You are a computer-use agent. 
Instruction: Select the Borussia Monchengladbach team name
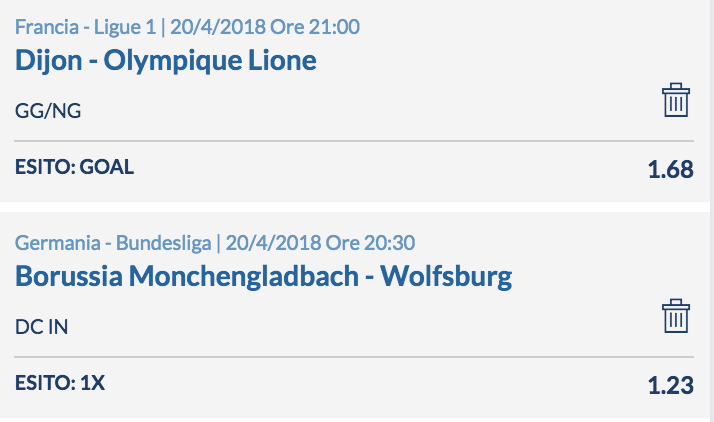coord(187,276)
